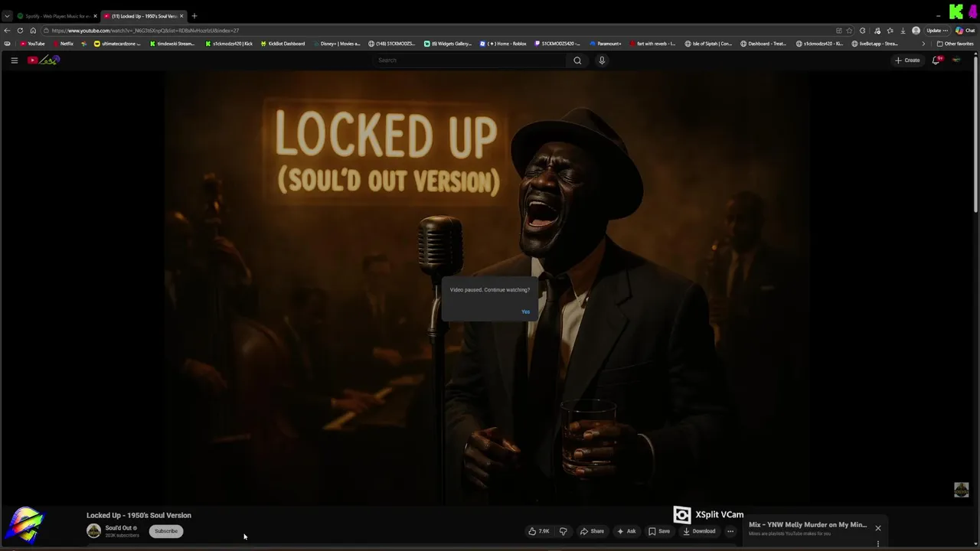
Task: Open the browser Downloads icon
Action: point(903,31)
